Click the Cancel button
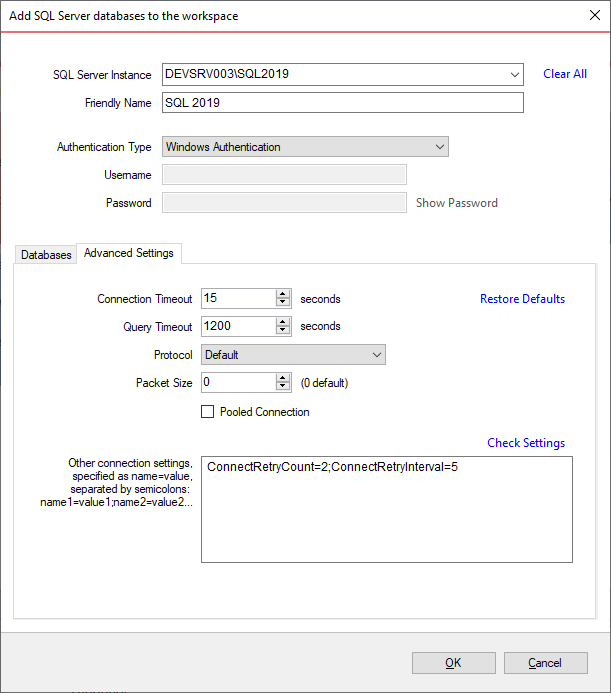Viewport: 611px width, 693px height. click(546, 663)
